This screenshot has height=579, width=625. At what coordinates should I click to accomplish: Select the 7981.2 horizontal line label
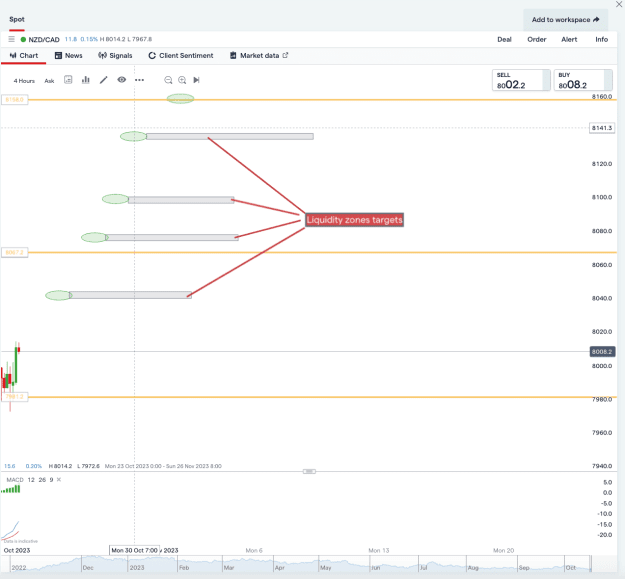click(15, 396)
